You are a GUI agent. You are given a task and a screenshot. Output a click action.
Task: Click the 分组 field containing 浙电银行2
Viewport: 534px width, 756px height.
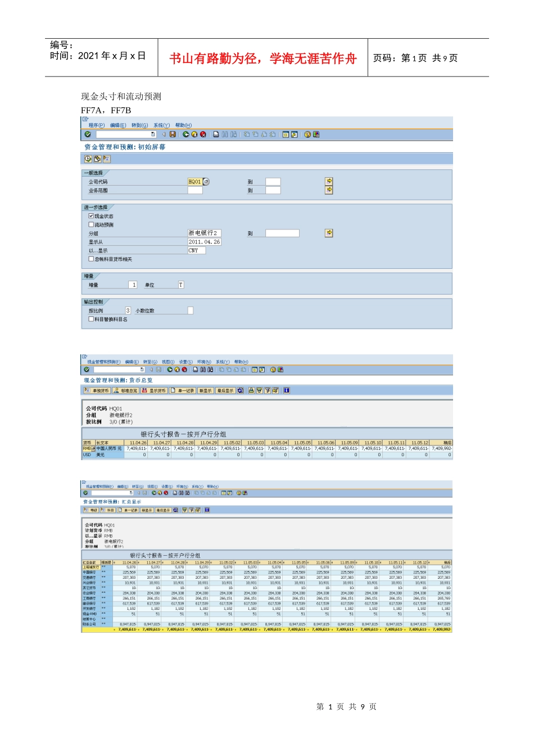point(203,233)
